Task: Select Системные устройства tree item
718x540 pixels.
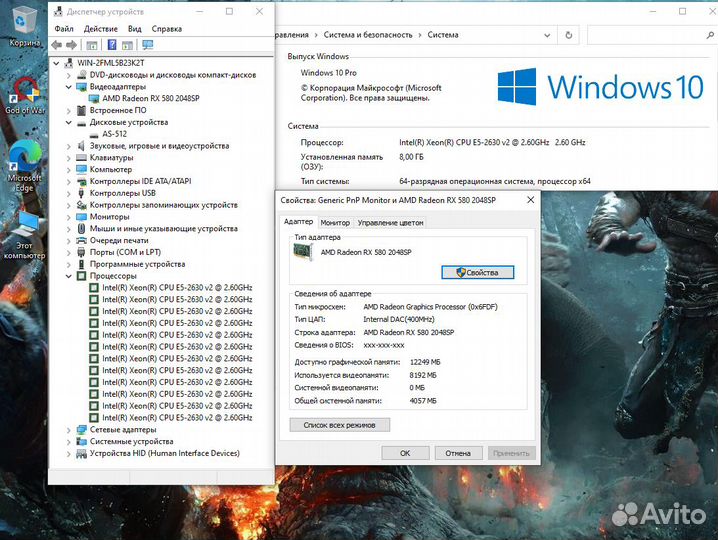Action: (131, 442)
